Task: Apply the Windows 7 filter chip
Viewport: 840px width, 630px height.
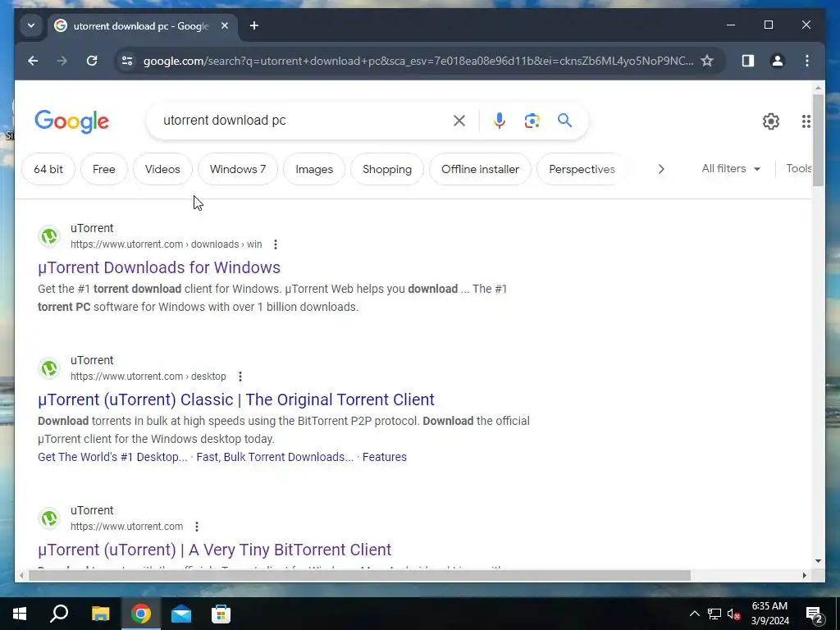Action: [238, 169]
